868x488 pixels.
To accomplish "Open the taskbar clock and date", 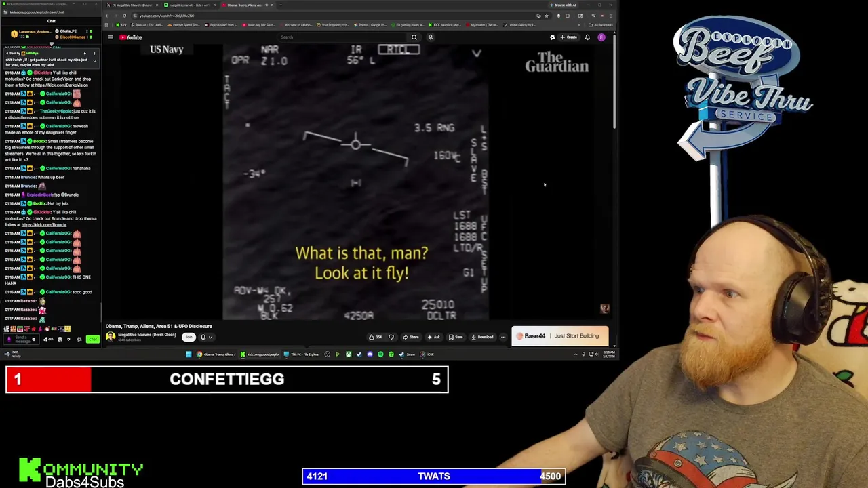I will tap(609, 354).
